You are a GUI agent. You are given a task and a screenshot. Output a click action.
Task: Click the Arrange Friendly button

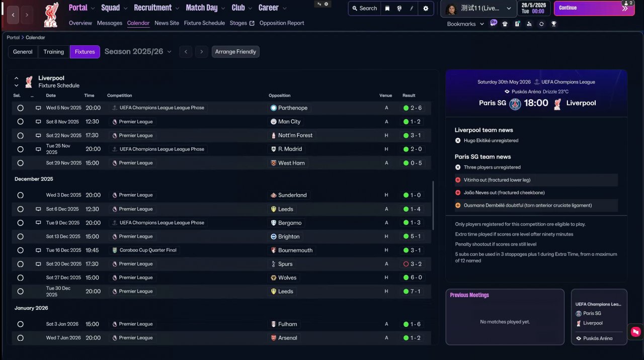tap(235, 52)
